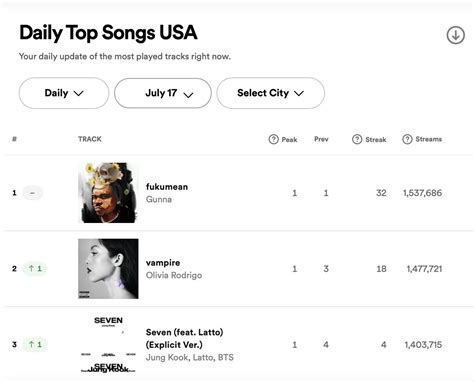Click the TRACK column header

tap(90, 139)
